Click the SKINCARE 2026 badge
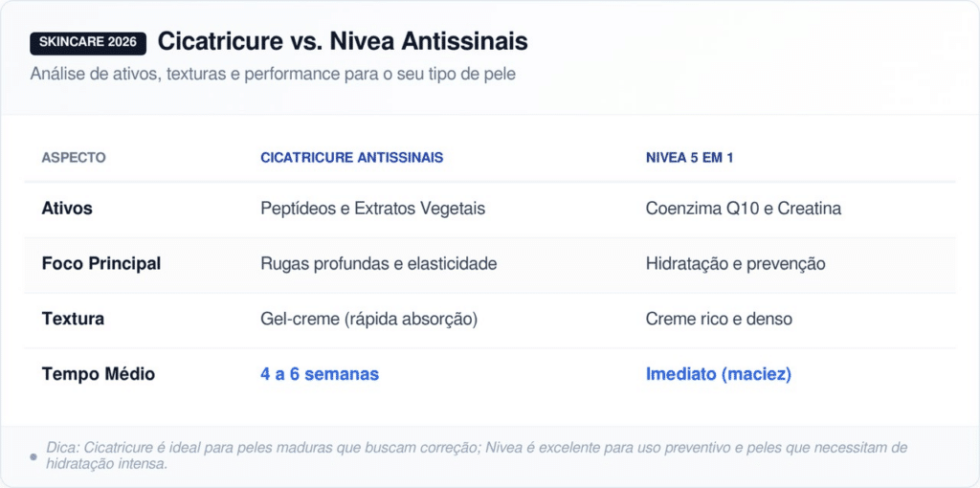 (x=88, y=42)
